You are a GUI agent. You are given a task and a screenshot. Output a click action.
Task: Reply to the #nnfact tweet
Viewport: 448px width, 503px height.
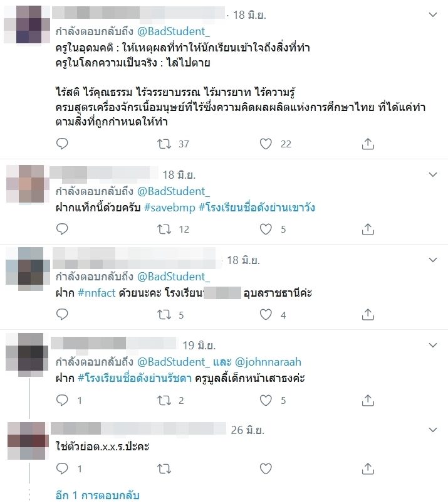pyautogui.click(x=62, y=314)
